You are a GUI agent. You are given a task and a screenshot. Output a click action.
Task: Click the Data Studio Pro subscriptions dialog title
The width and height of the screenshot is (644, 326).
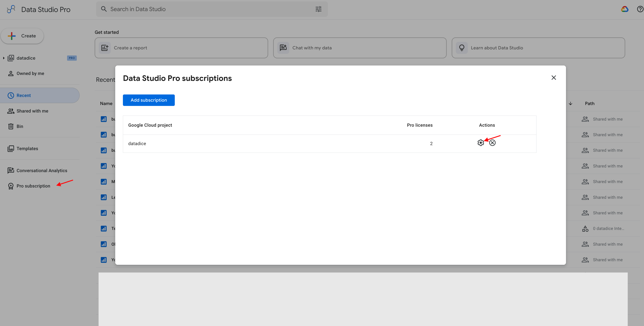click(x=177, y=78)
